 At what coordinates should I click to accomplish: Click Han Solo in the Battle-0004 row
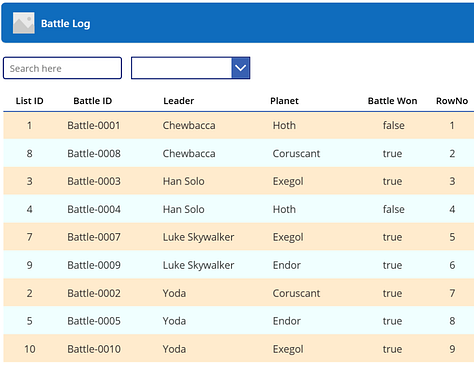pos(184,209)
